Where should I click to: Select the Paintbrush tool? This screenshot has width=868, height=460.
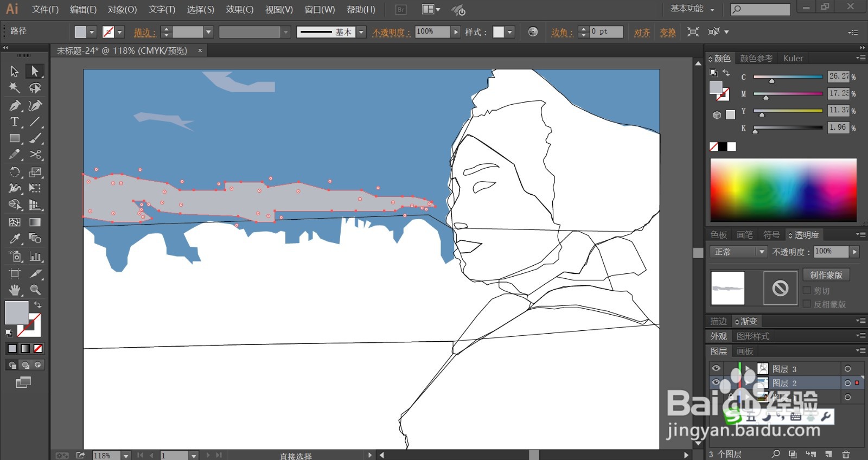[35, 138]
